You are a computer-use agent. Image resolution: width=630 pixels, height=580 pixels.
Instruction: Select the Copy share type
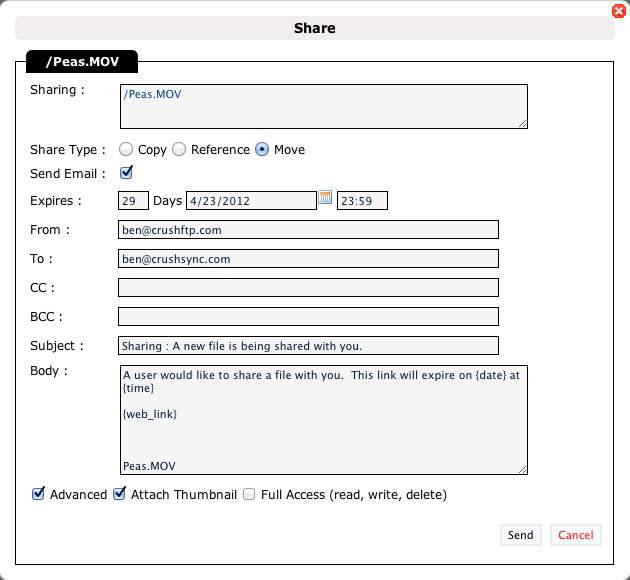coord(126,149)
